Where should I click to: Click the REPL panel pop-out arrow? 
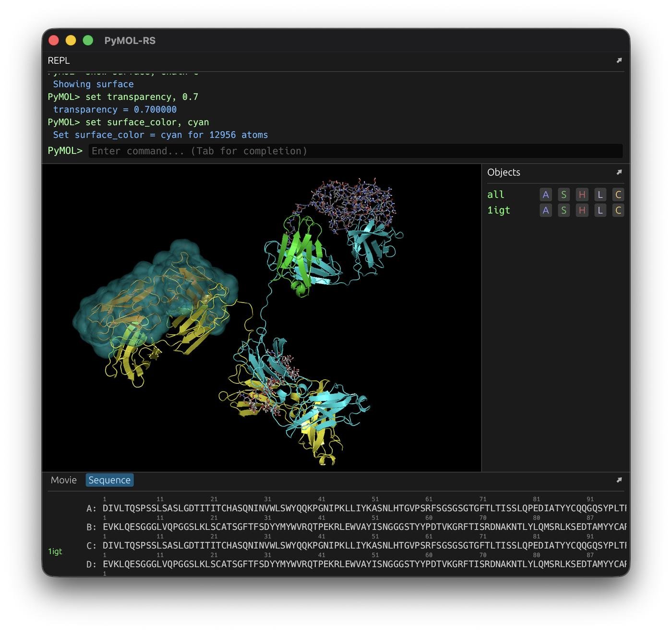[619, 61]
